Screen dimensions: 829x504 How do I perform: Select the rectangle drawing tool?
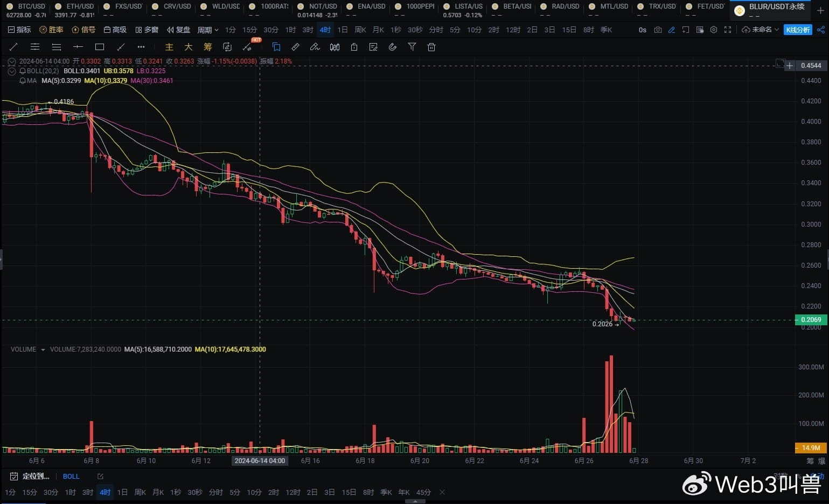click(x=100, y=47)
